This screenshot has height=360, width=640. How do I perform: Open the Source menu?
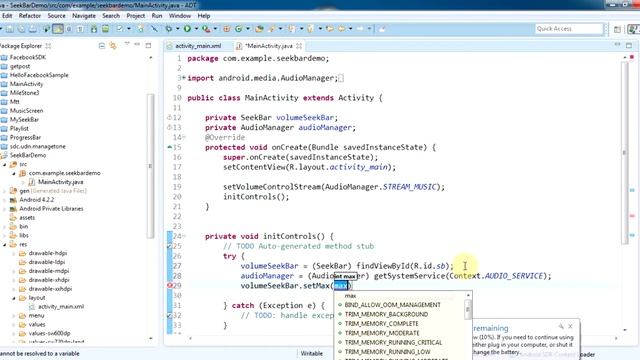click(56, 16)
